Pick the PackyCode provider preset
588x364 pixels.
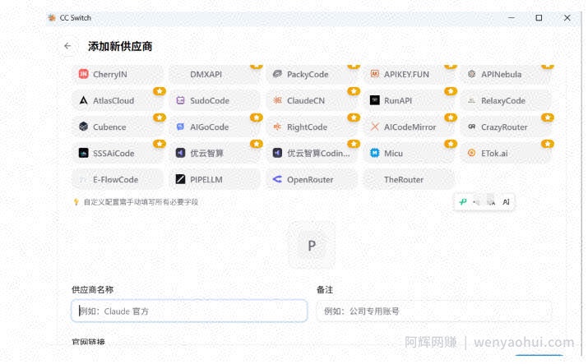click(x=312, y=74)
